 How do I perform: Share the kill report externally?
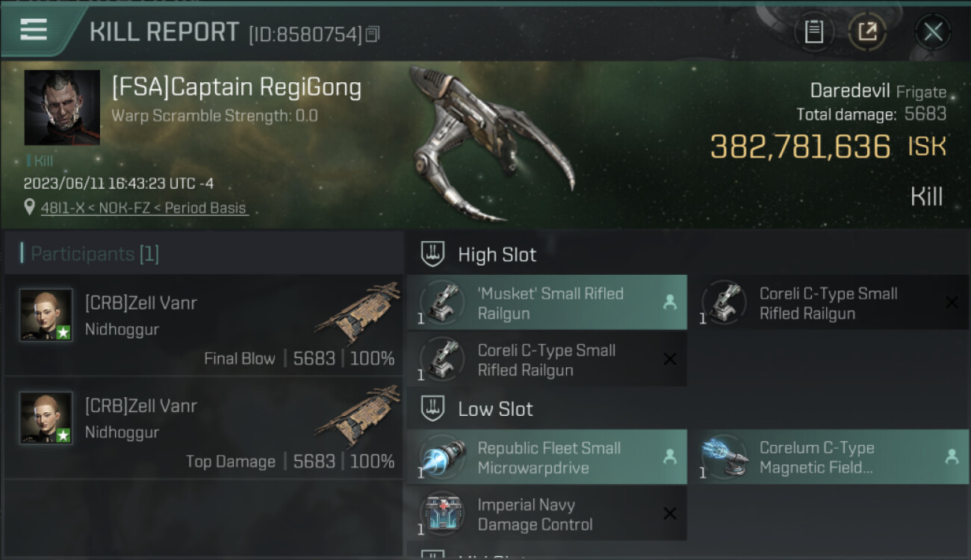point(867,32)
